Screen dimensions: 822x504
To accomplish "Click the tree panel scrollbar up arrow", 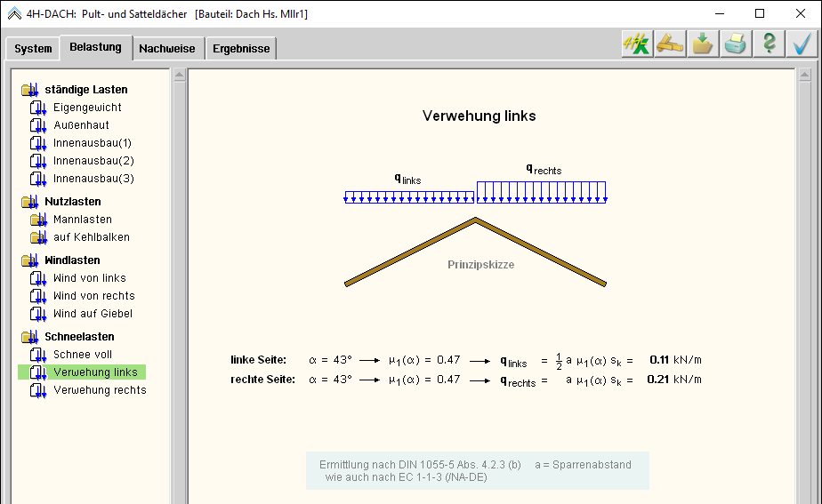I will tap(179, 76).
